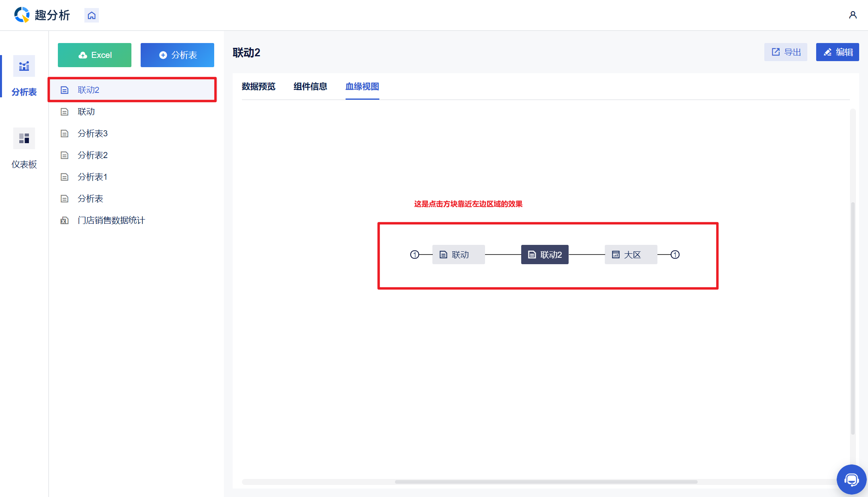Click the horizontal scrollbar under the graph
The height and width of the screenshot is (497, 868).
click(546, 482)
